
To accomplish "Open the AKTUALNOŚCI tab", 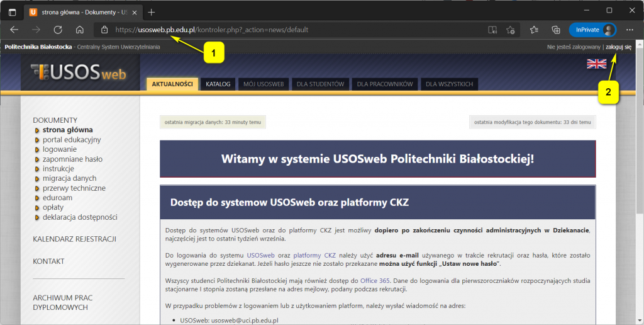I will pyautogui.click(x=172, y=84).
